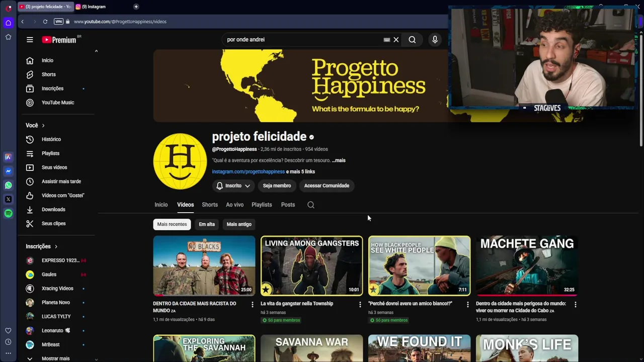Switch to channel Início tab
644x362 pixels.
(x=161, y=205)
